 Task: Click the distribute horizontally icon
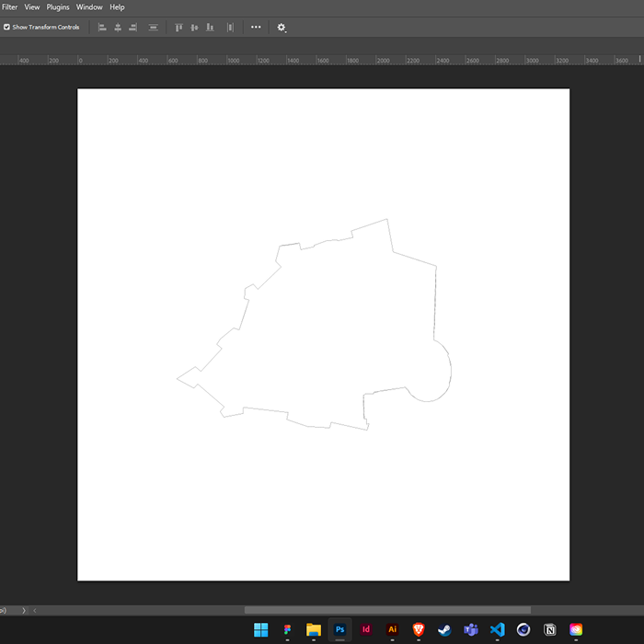pyautogui.click(x=230, y=28)
